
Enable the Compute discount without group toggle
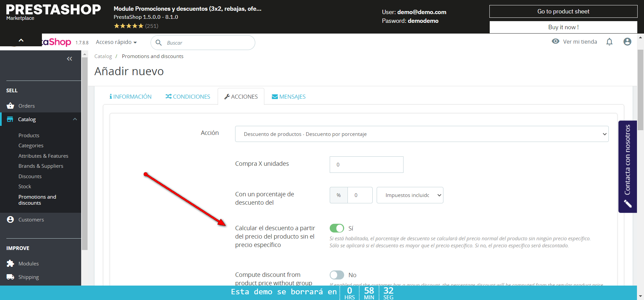(337, 275)
